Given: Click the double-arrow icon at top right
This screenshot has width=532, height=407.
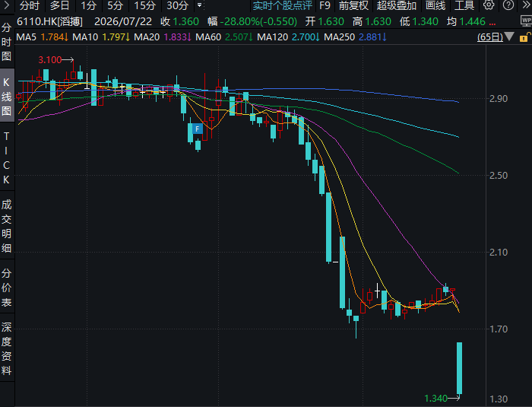Looking at the screenshot, I should tap(526, 5).
